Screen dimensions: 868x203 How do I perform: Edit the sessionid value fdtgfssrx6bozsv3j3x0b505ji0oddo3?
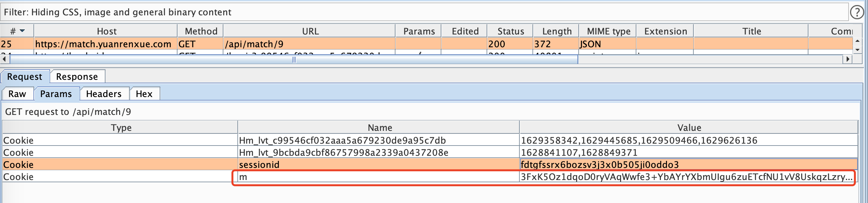[689, 164]
